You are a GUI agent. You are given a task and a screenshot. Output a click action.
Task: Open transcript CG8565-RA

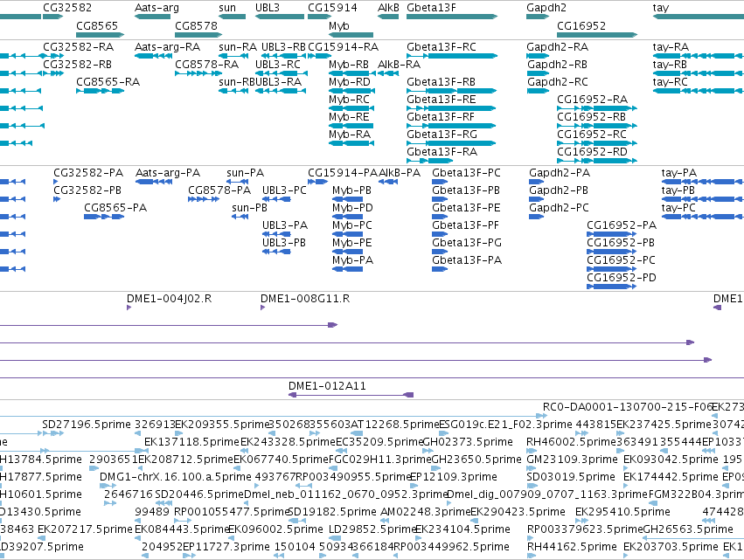tap(108, 82)
